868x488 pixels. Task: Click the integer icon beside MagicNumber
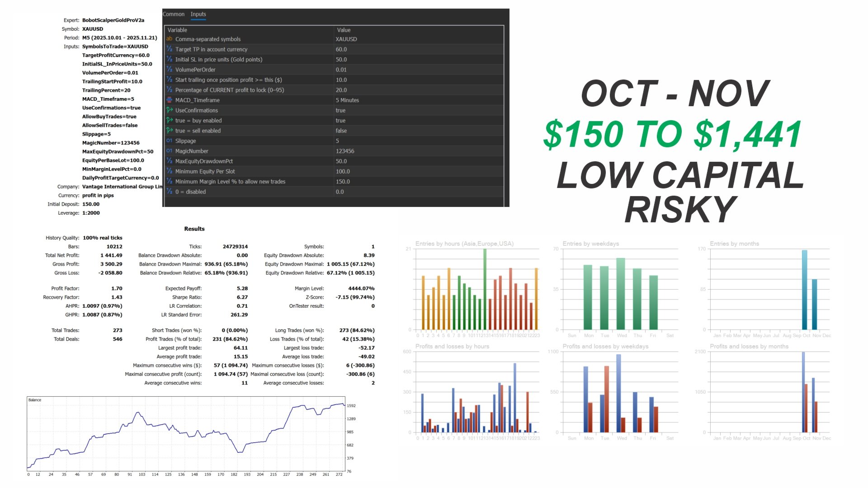pos(170,151)
